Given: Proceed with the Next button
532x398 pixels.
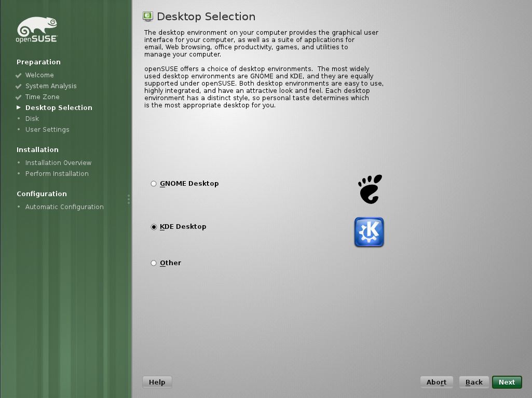Looking at the screenshot, I should (x=507, y=382).
